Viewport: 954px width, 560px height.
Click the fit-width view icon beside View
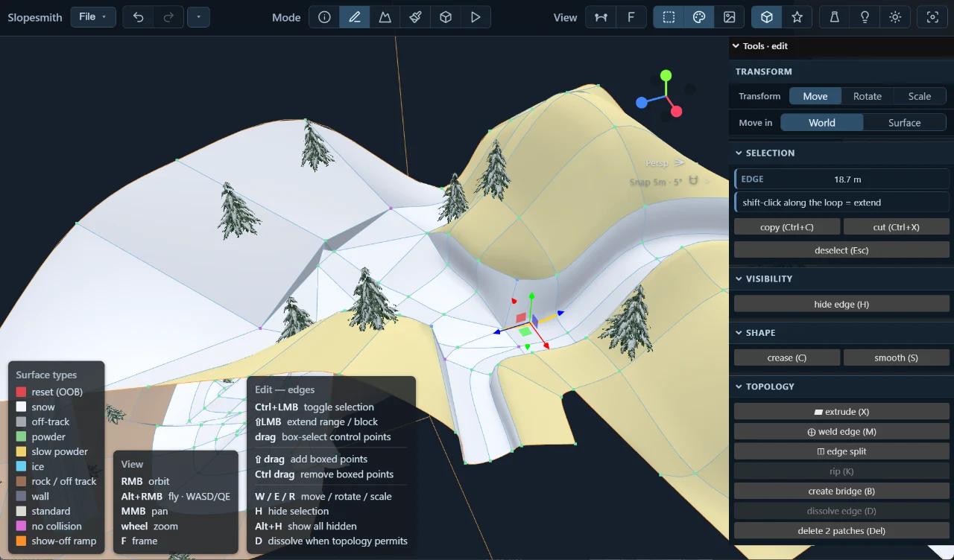pyautogui.click(x=601, y=17)
